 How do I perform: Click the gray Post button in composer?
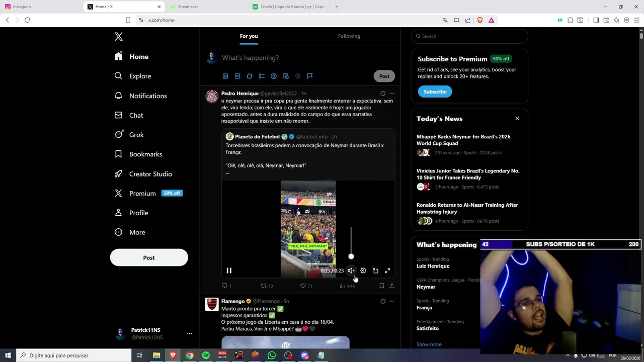[x=384, y=76]
